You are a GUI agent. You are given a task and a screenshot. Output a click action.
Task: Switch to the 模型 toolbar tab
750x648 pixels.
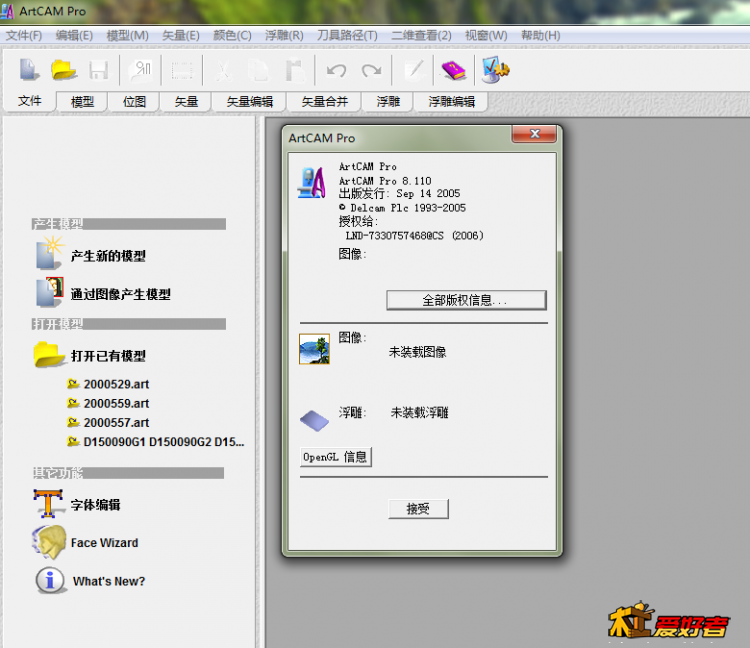tap(82, 101)
